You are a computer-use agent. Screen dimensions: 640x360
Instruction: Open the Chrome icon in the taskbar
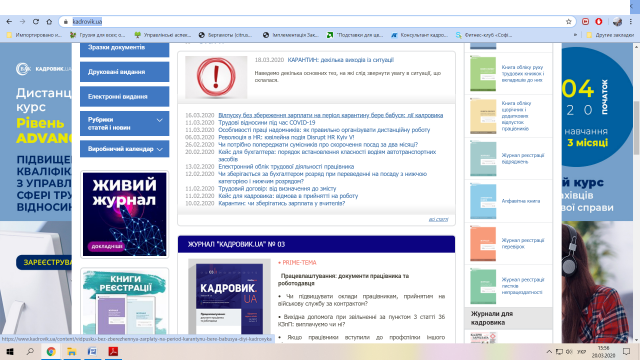point(51,351)
